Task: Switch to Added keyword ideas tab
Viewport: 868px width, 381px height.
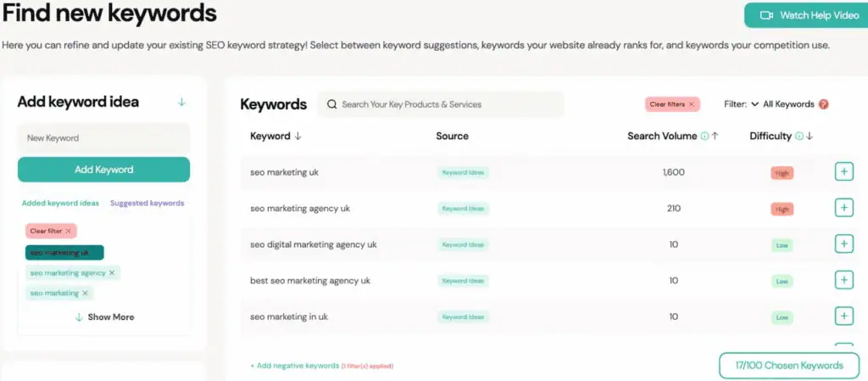Action: [x=60, y=203]
